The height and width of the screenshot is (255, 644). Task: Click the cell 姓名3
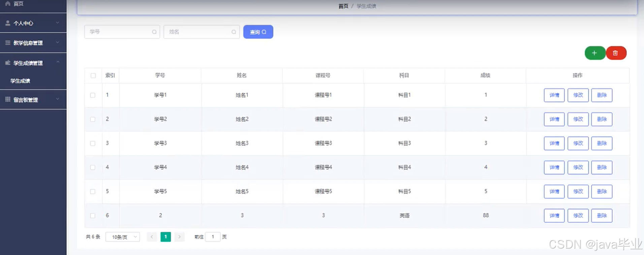coord(242,143)
